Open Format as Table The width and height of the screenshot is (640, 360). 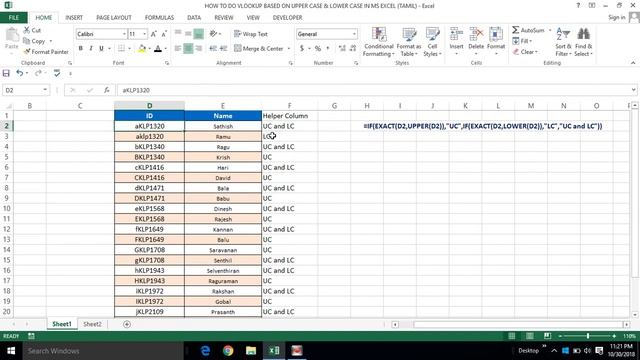409,42
